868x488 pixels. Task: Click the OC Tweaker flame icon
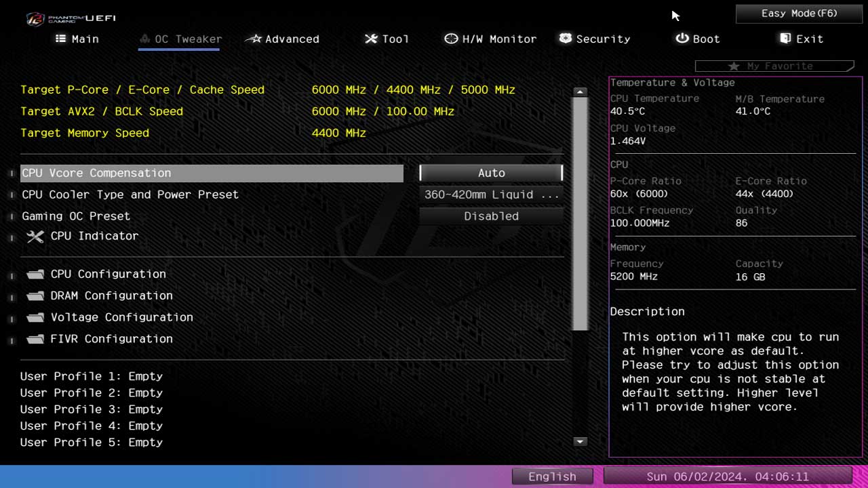pyautogui.click(x=144, y=39)
